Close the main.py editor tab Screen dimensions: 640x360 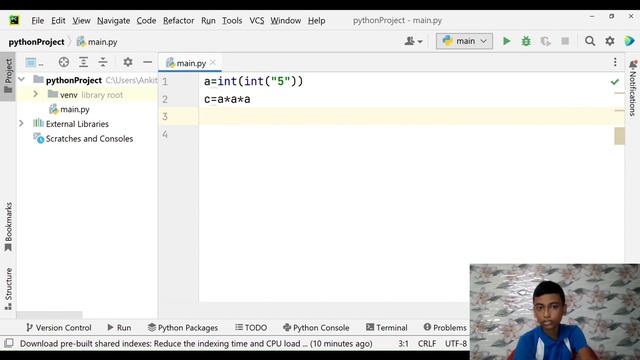(213, 63)
